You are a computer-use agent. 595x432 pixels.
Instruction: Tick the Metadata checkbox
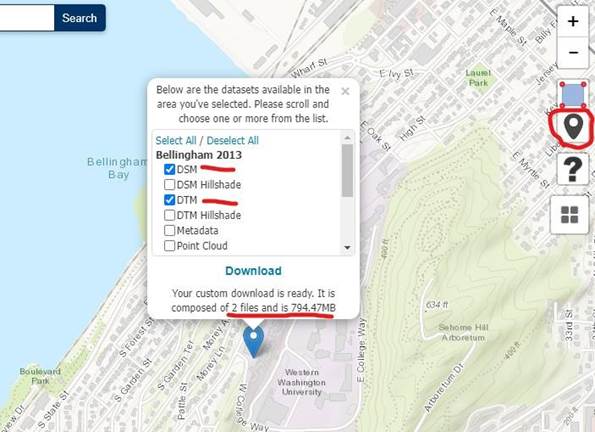point(170,230)
